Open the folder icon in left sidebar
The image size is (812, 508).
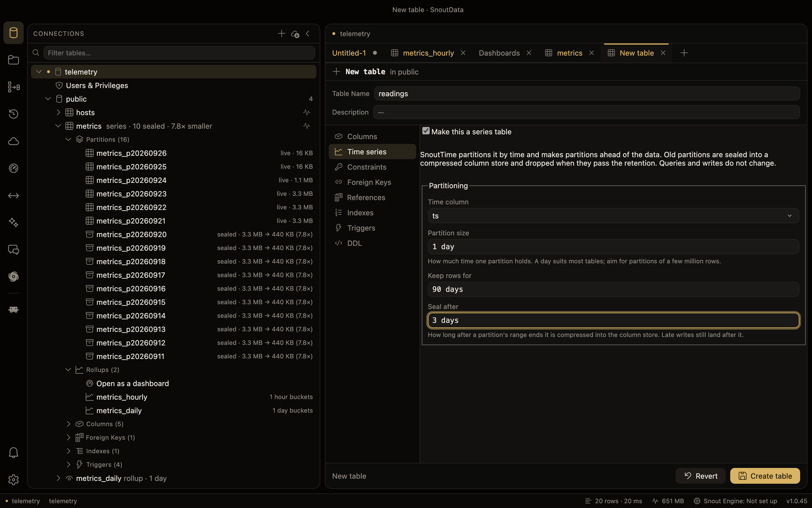14,60
